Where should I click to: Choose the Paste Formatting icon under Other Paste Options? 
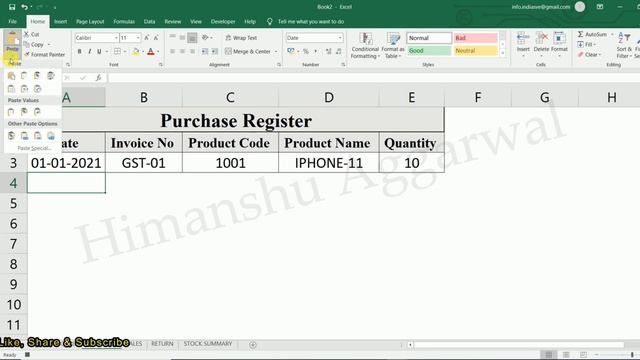coord(11,136)
